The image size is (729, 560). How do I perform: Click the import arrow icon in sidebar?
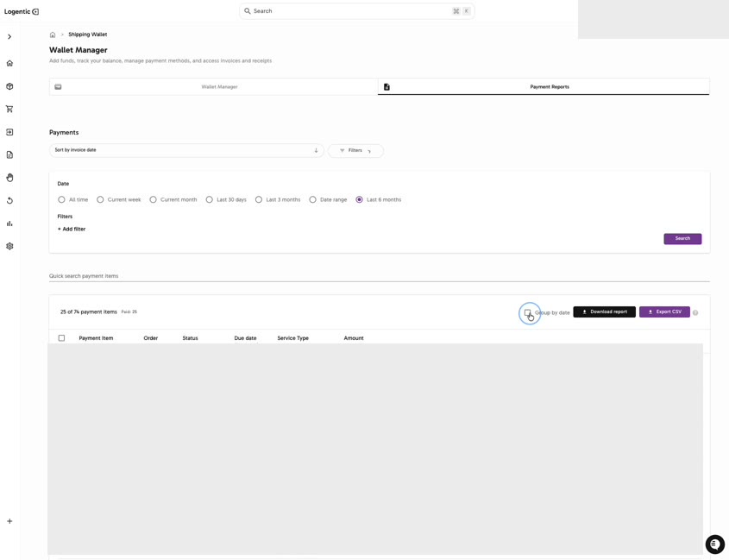coord(9,132)
